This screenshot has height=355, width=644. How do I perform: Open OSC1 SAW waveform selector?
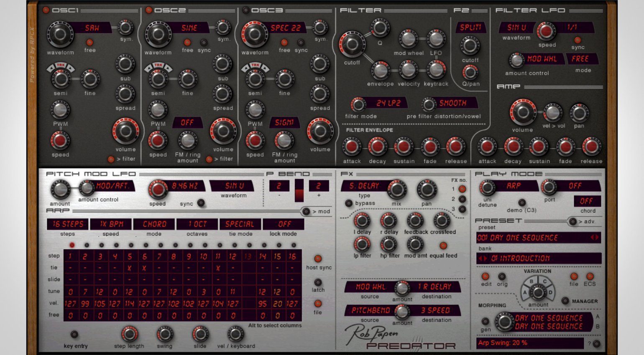[92, 28]
